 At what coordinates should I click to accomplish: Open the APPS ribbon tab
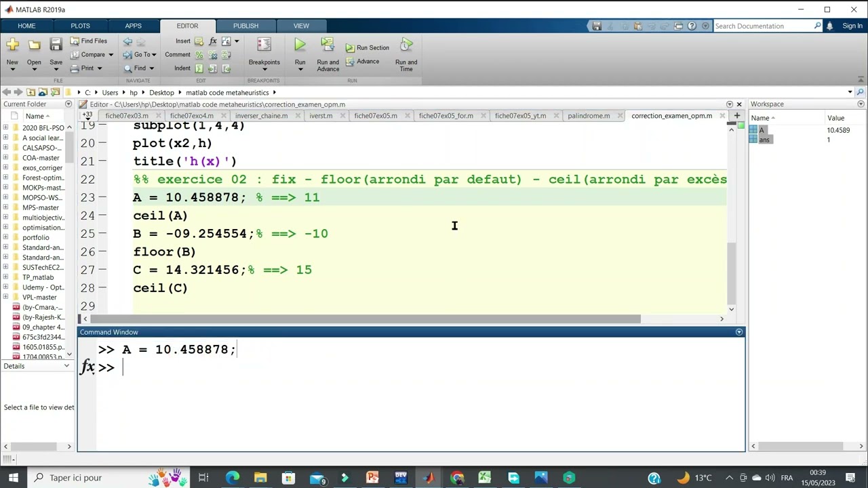133,26
